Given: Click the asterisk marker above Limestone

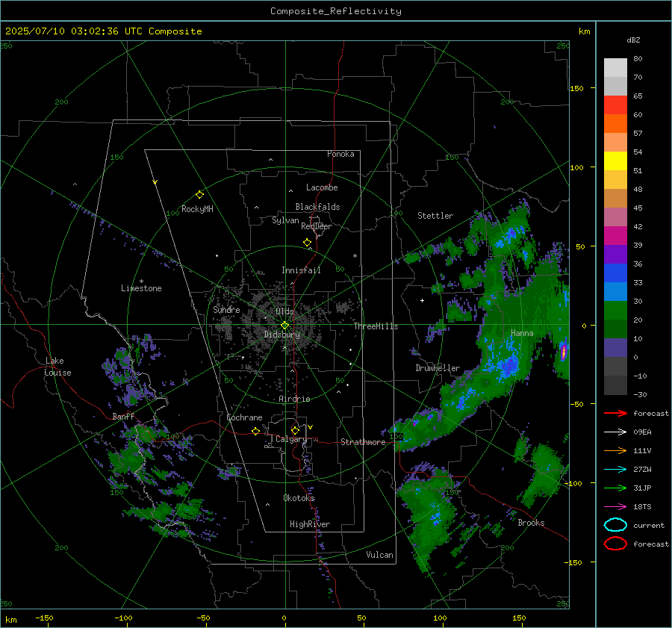Looking at the screenshot, I should coord(141,282).
